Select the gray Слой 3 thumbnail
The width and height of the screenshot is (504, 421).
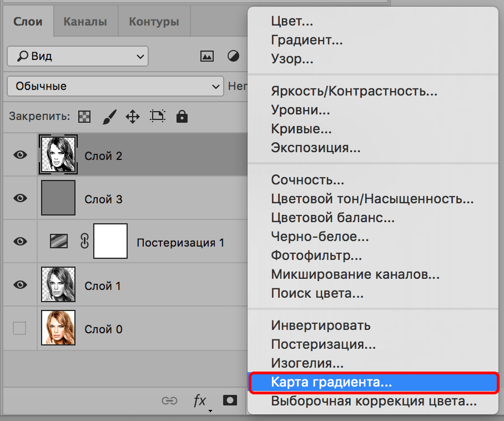pyautogui.click(x=58, y=198)
